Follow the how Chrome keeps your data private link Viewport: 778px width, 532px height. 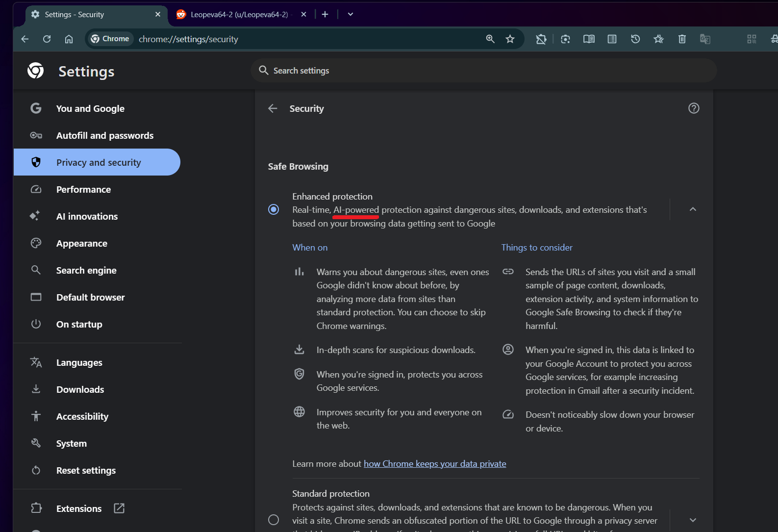(x=435, y=464)
